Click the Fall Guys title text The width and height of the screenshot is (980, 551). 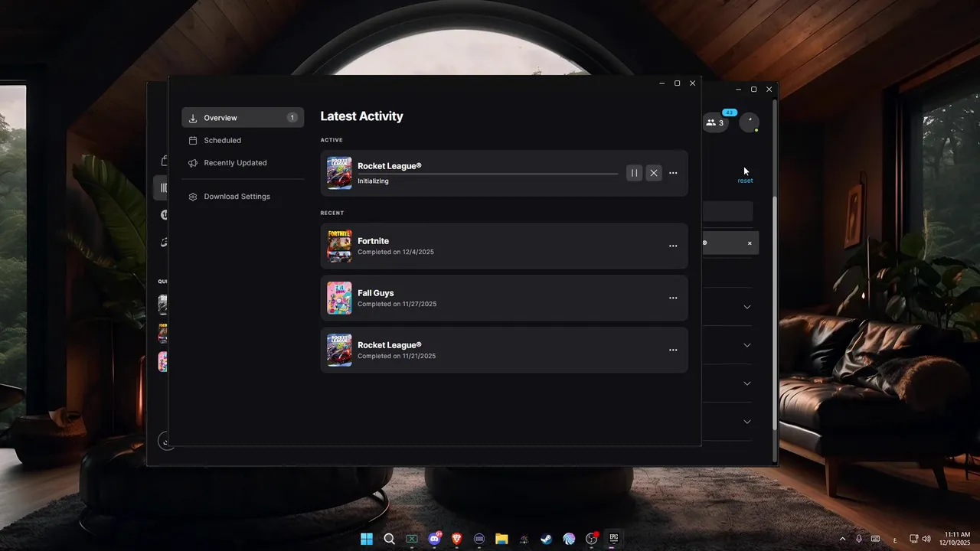click(x=375, y=293)
